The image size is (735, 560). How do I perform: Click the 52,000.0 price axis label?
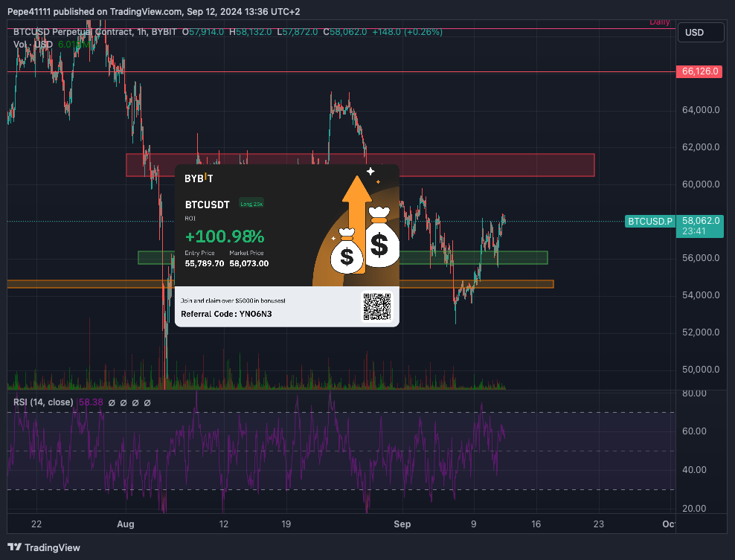pyautogui.click(x=701, y=332)
